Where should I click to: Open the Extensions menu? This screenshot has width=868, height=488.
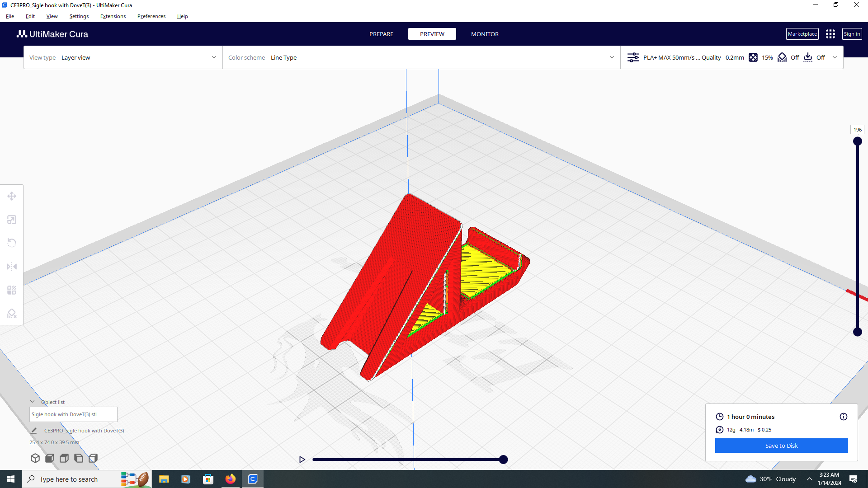pos(113,16)
